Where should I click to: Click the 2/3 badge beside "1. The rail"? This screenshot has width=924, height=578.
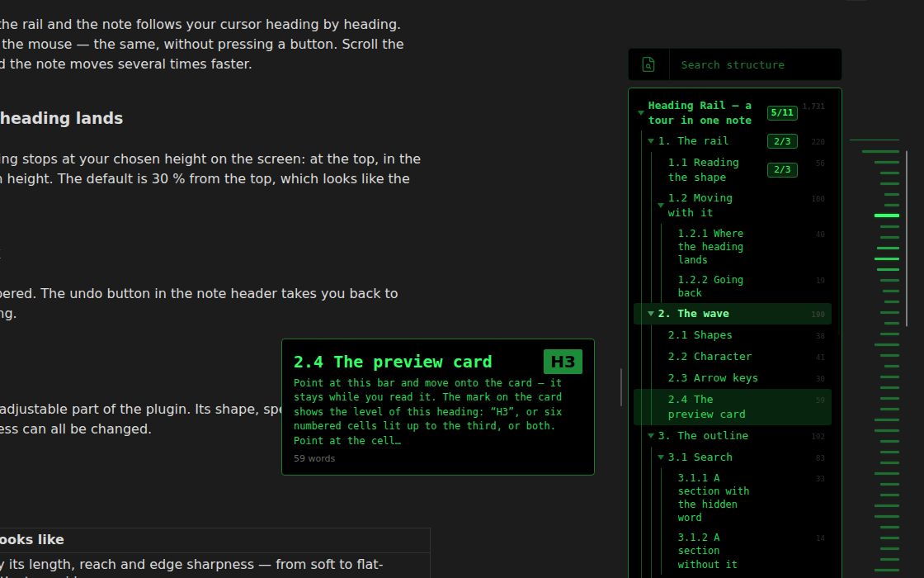782,141
